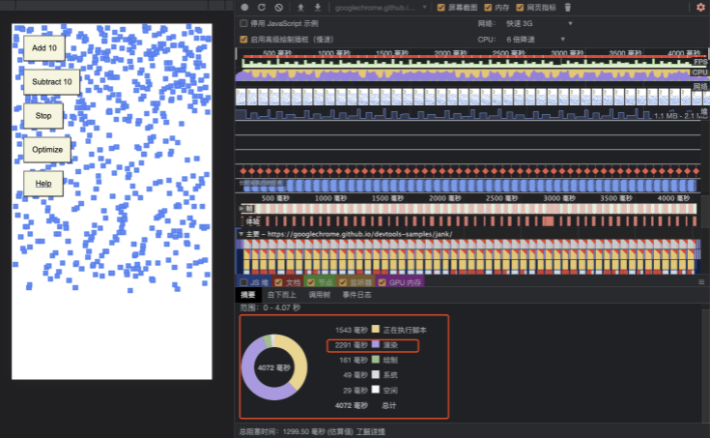Toggle the 文档 documents counter checkbox
The width and height of the screenshot is (710, 438).
pos(278,283)
